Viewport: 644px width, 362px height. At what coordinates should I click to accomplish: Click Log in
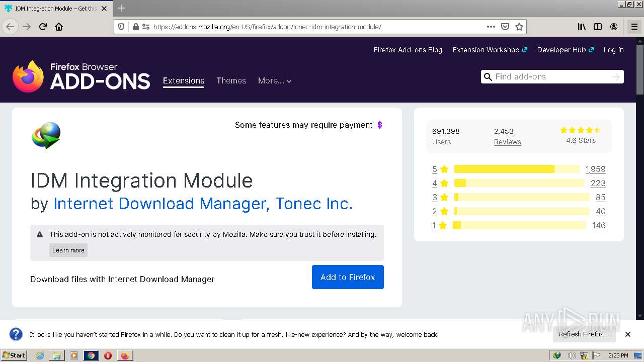point(614,50)
